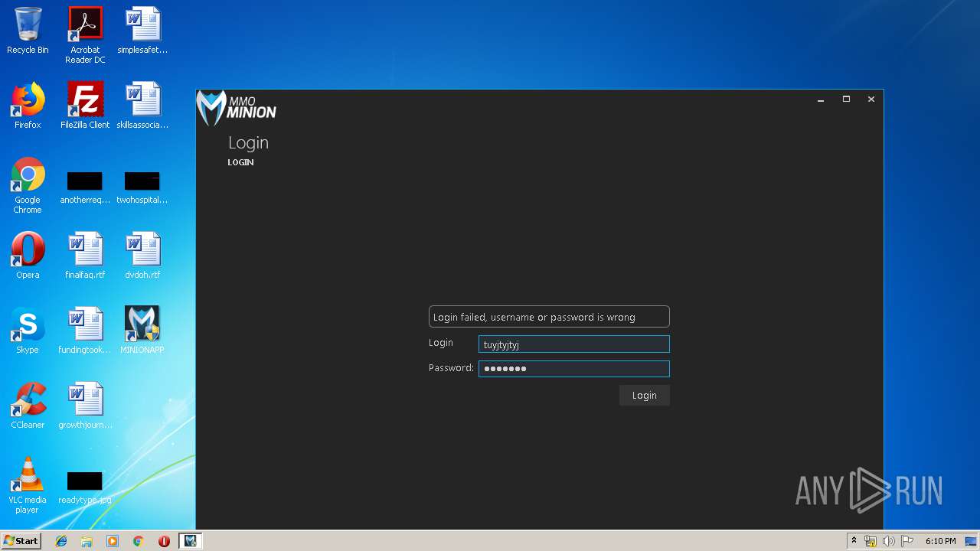Open Chrome from the taskbar
980x551 pixels.
tap(138, 541)
